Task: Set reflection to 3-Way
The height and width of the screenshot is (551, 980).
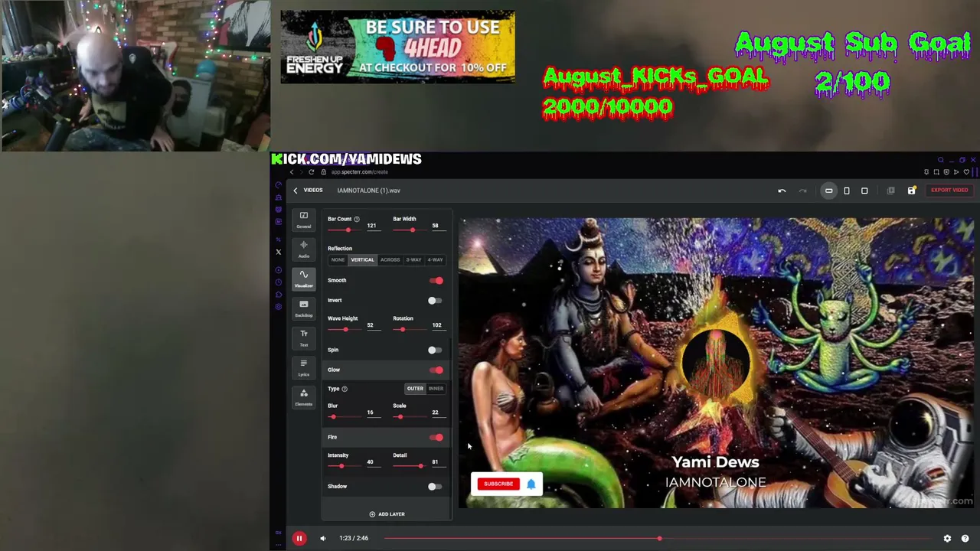Action: click(x=413, y=260)
